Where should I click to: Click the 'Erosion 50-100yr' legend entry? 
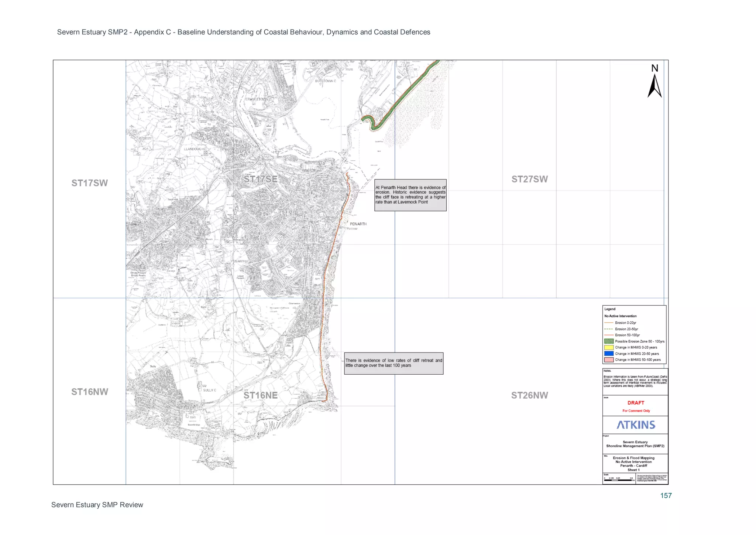[622, 335]
